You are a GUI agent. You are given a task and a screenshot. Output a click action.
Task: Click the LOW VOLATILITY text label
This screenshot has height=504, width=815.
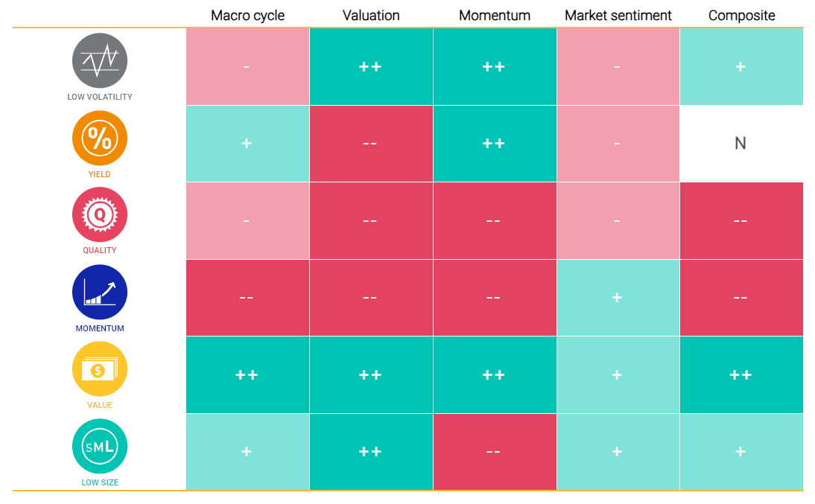coord(100,97)
